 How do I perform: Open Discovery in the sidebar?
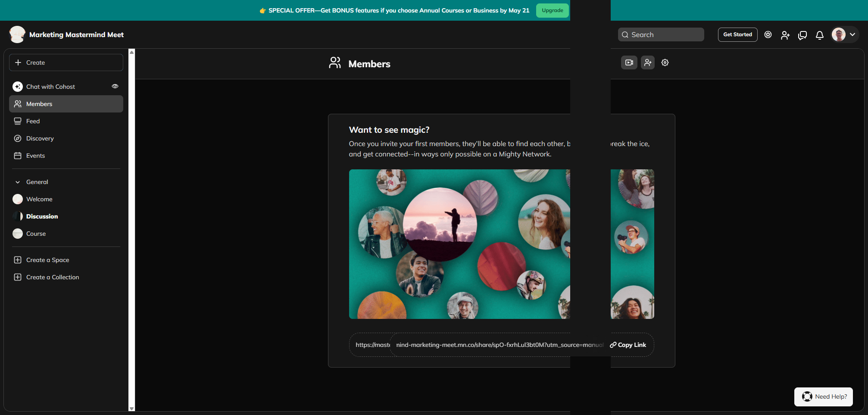click(x=40, y=138)
